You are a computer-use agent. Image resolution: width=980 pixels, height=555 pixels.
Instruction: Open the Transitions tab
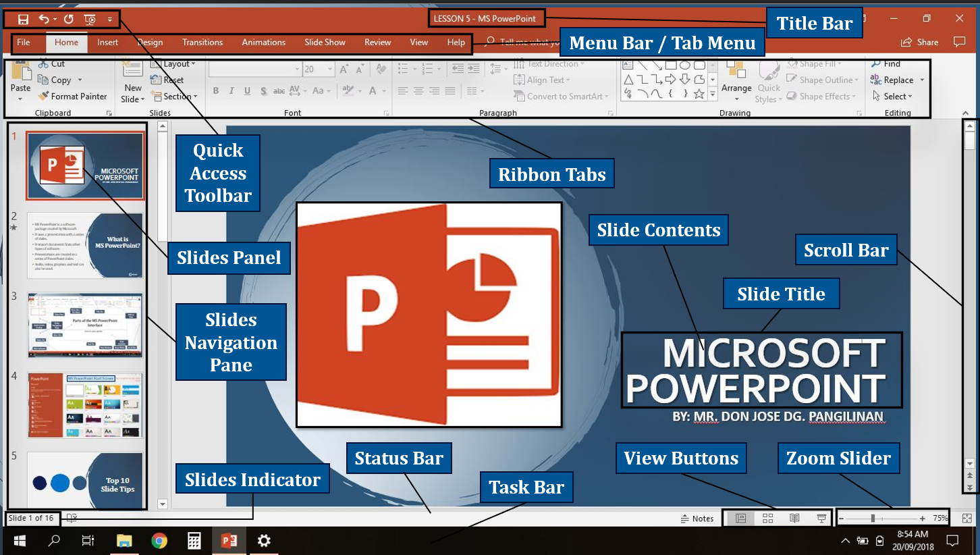(202, 43)
